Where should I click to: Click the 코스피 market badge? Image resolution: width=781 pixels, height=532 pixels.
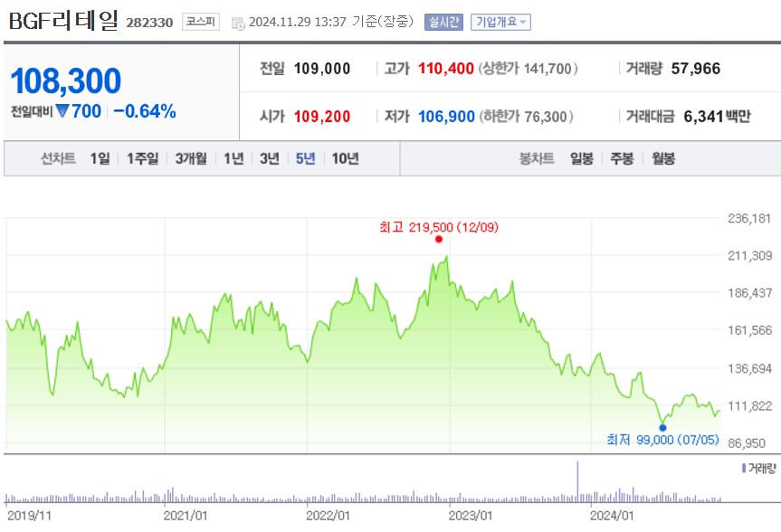(x=201, y=22)
